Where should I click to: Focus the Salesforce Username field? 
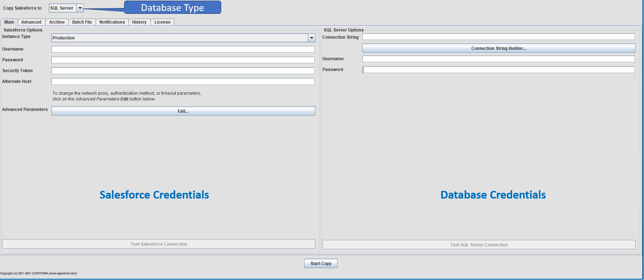(183, 49)
